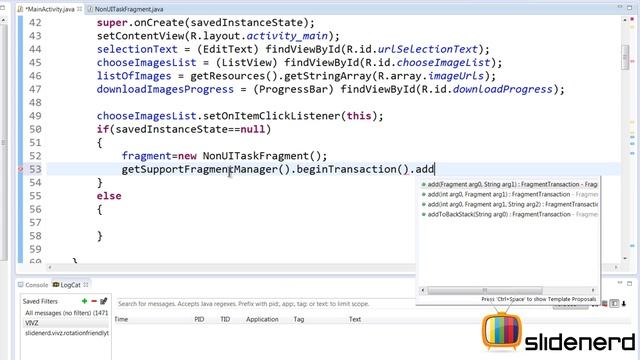Viewport: 640px width, 360px height.
Task: Remove the selected LogCat filter
Action: pyautogui.click(x=94, y=301)
